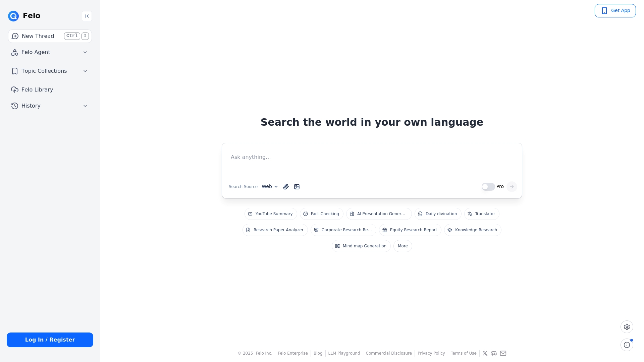644x362 pixels.
Task: Select the YouTube Summary chip
Action: pyautogui.click(x=271, y=214)
